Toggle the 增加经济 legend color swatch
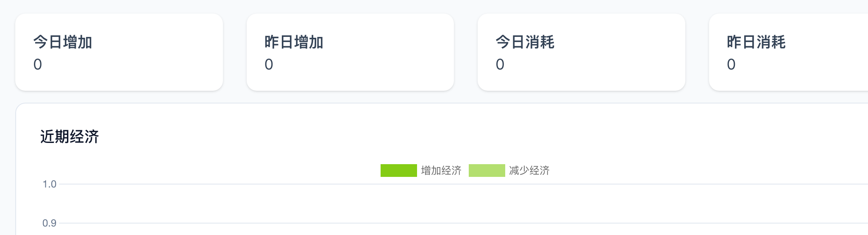Image resolution: width=868 pixels, height=235 pixels. [398, 171]
